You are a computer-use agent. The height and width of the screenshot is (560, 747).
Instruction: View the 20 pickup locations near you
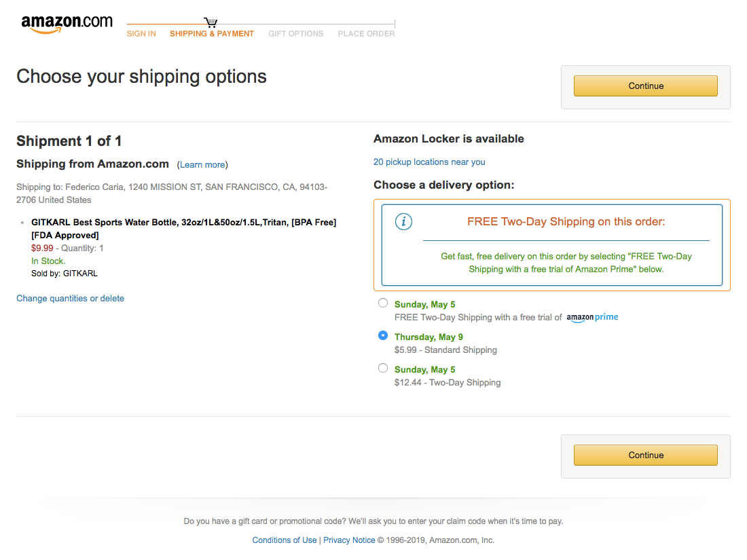click(x=429, y=162)
